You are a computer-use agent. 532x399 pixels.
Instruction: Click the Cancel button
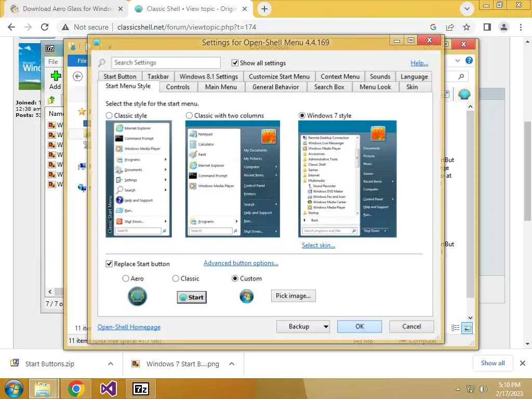(411, 326)
